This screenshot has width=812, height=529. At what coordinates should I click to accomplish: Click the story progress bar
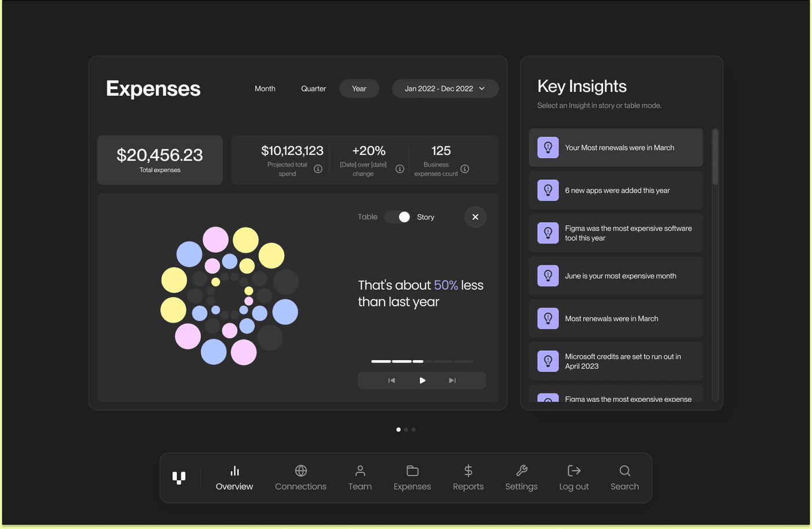pyautogui.click(x=422, y=361)
